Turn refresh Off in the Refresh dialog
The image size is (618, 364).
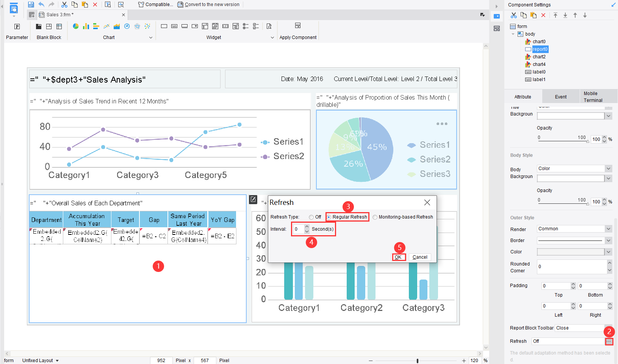coord(311,217)
